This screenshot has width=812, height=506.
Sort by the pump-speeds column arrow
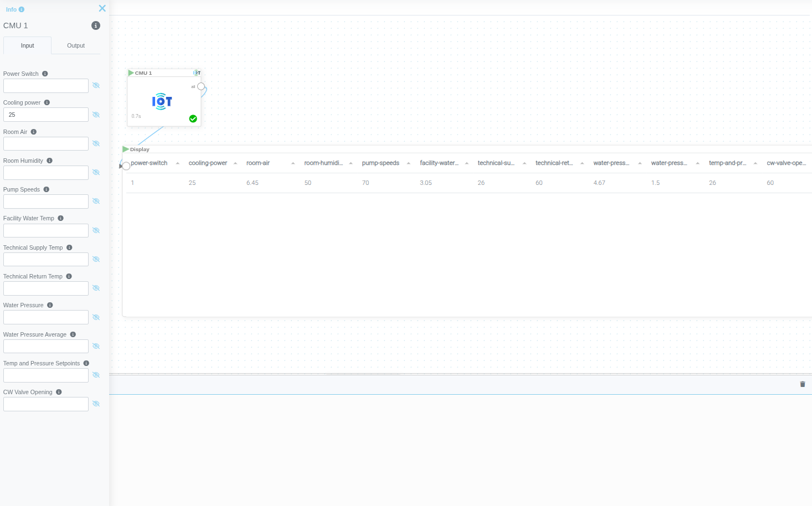(408, 163)
